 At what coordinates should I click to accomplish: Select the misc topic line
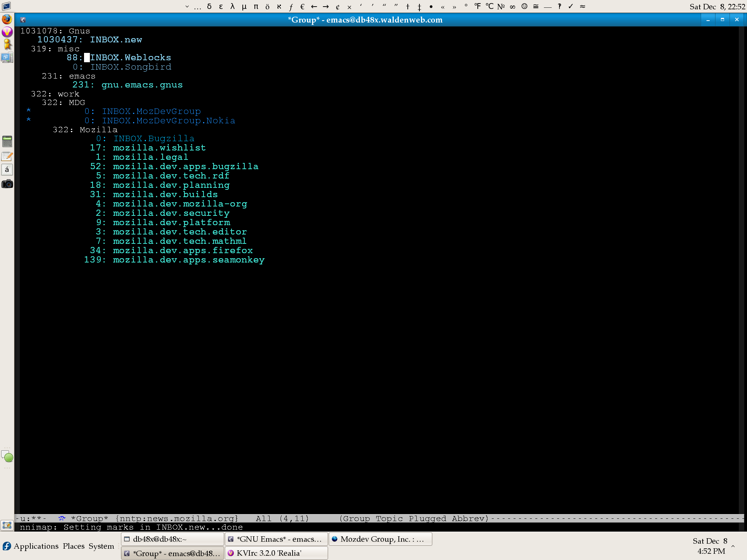(x=55, y=49)
